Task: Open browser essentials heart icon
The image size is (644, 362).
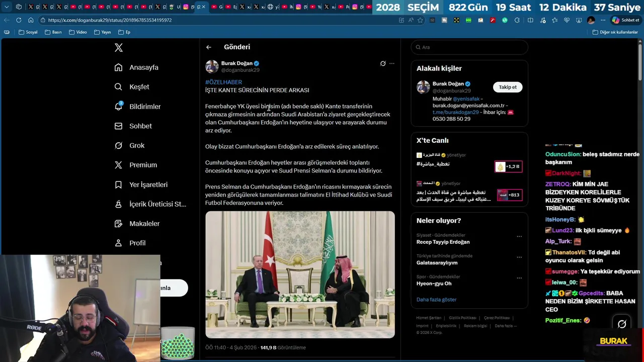Action: click(567, 20)
